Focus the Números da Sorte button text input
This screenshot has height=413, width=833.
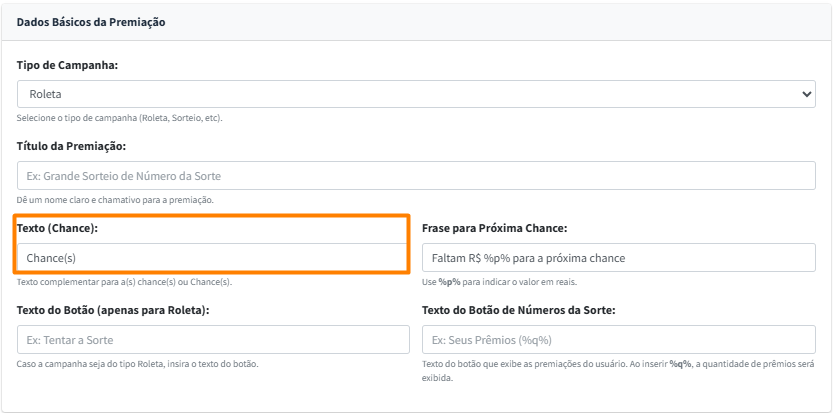point(618,340)
